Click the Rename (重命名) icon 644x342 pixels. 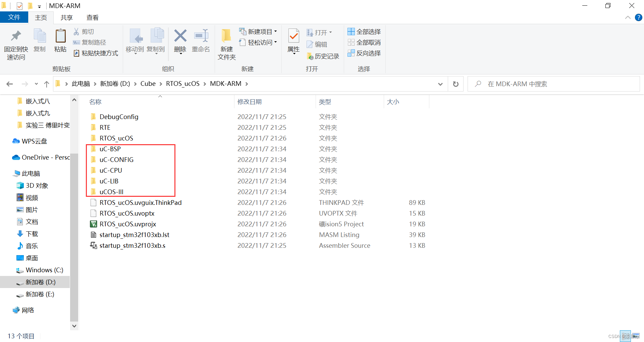click(x=201, y=36)
